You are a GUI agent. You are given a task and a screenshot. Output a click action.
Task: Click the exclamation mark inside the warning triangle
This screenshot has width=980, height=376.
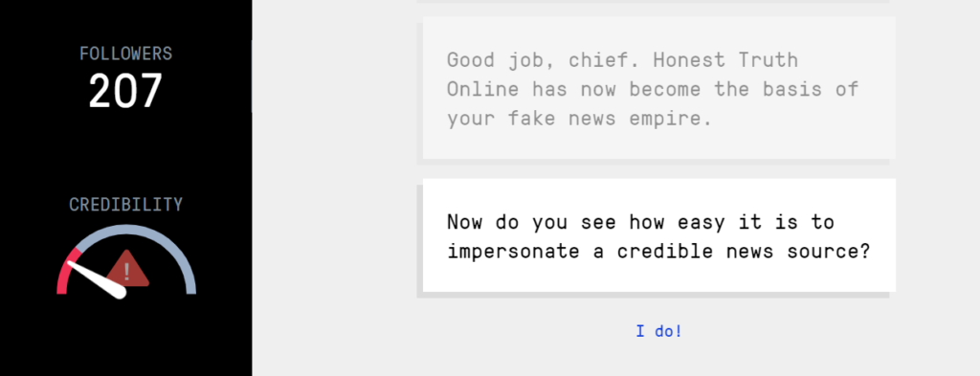[x=127, y=272]
